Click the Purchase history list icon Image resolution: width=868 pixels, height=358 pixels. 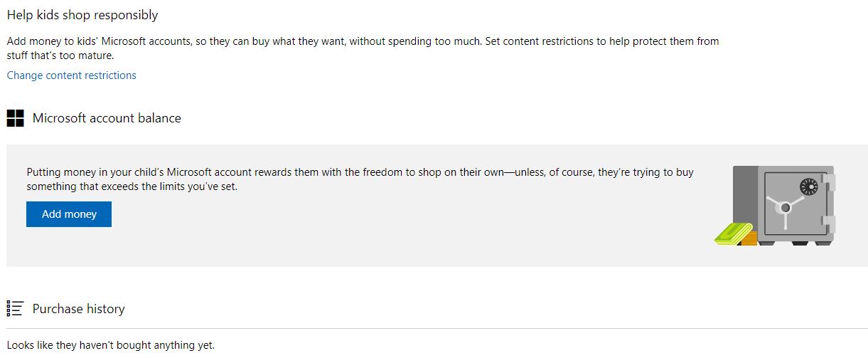tap(15, 308)
